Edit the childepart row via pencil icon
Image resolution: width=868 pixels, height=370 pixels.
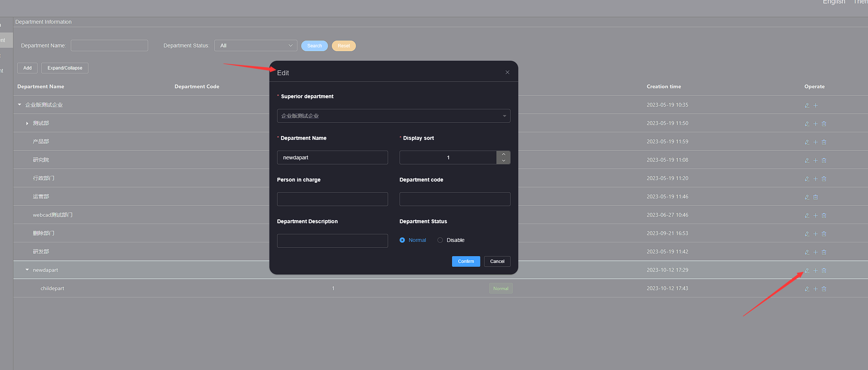coord(807,289)
